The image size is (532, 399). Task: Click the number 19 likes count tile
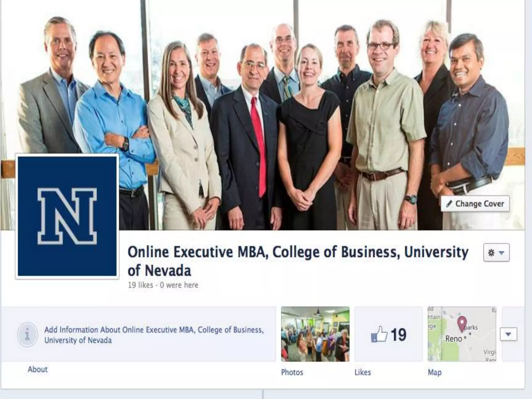(389, 334)
